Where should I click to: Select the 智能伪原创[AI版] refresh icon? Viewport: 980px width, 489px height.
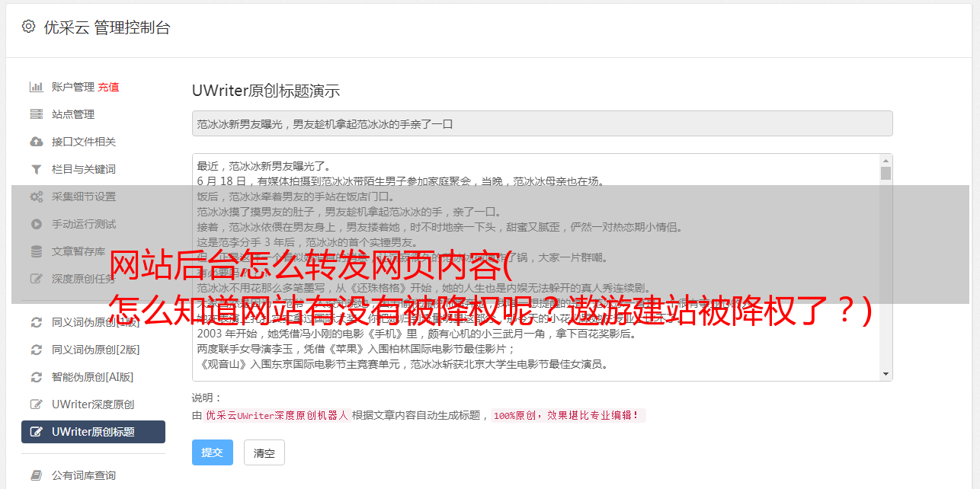pos(36,377)
